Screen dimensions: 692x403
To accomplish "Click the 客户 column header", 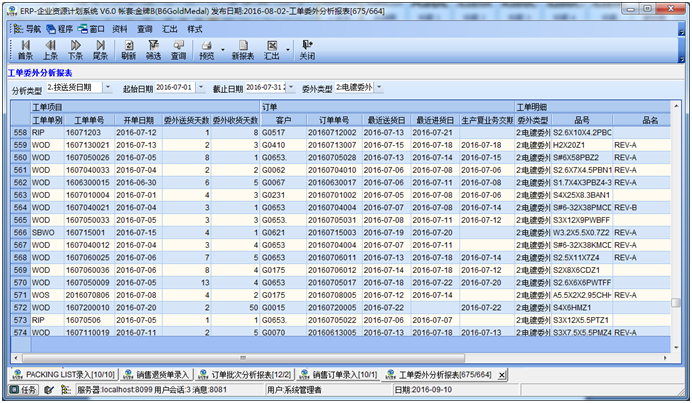I will coord(283,120).
